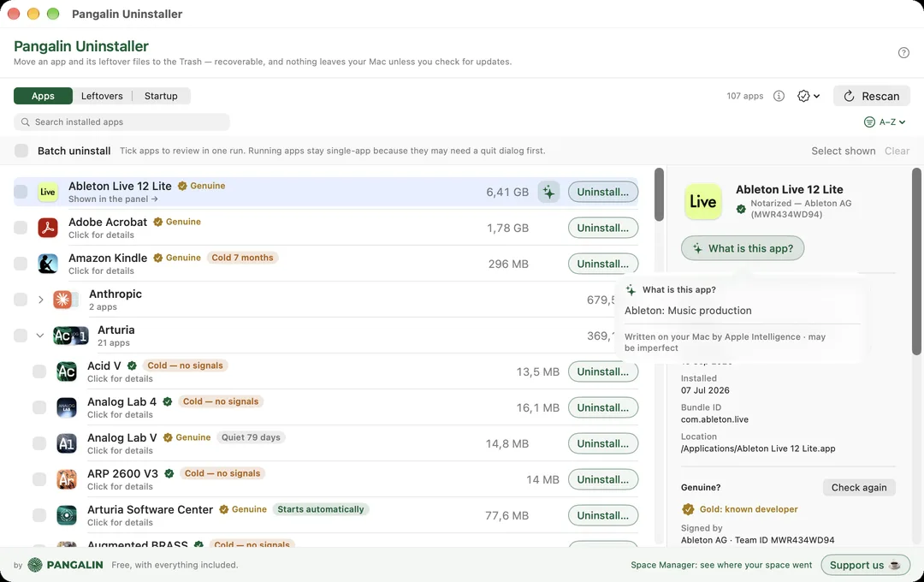Click the Analog Lab 4 app icon
The width and height of the screenshot is (924, 582).
pos(67,408)
